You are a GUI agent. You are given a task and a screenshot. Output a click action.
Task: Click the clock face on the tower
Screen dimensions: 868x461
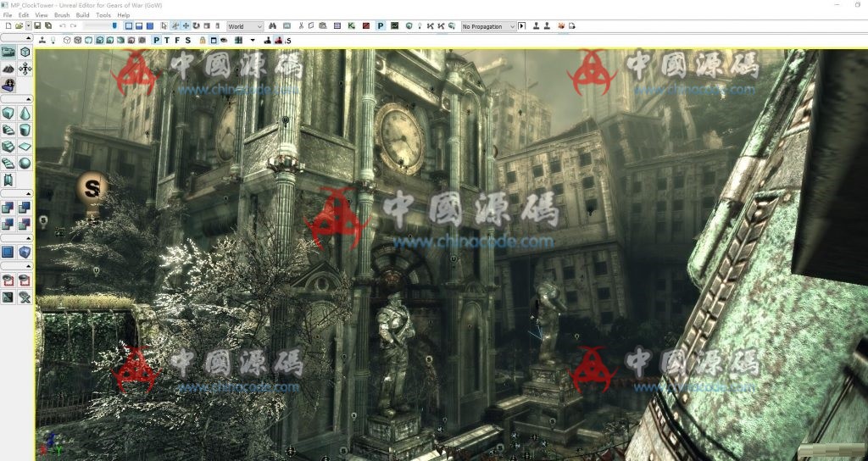(x=400, y=138)
